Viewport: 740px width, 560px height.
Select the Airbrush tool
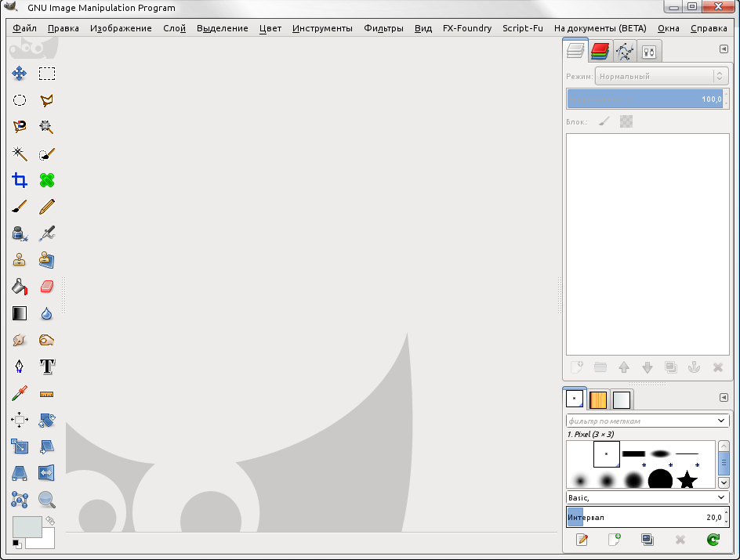[47, 233]
